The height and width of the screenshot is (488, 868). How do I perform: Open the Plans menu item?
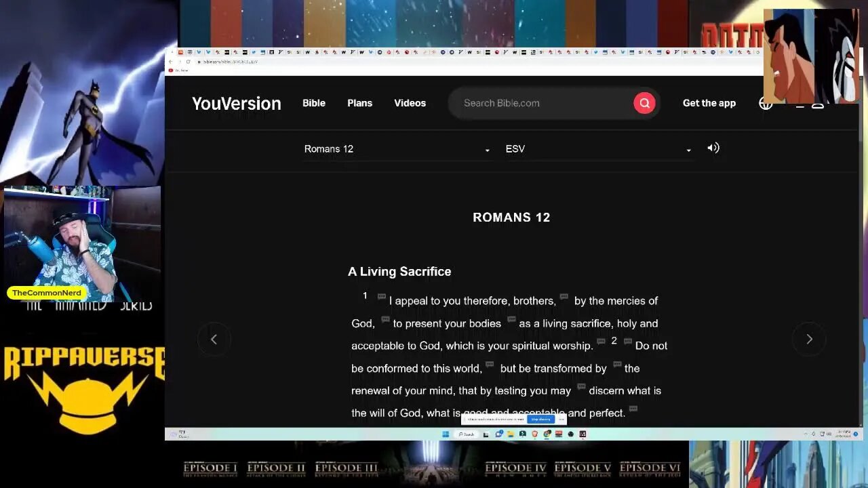click(x=359, y=103)
